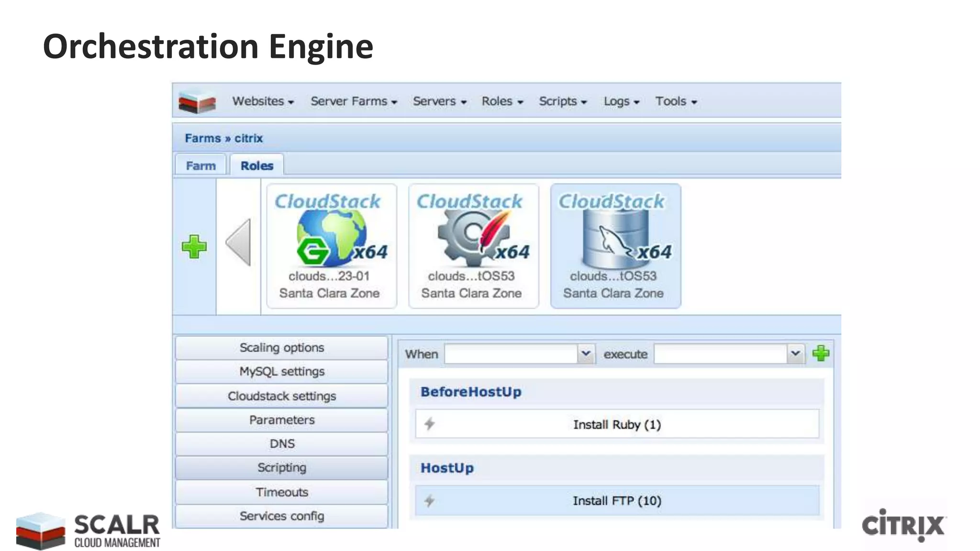This screenshot has width=980, height=551.
Task: Select the CloudStack MySQL database role card
Action: click(x=615, y=246)
